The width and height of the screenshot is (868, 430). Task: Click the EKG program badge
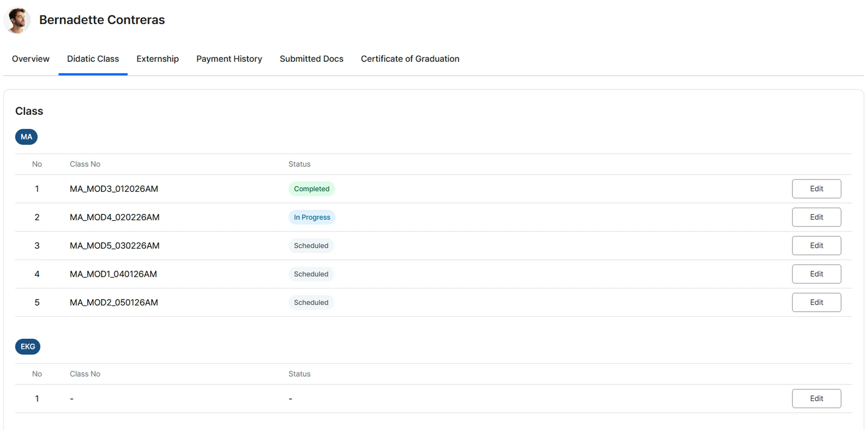pyautogui.click(x=28, y=346)
